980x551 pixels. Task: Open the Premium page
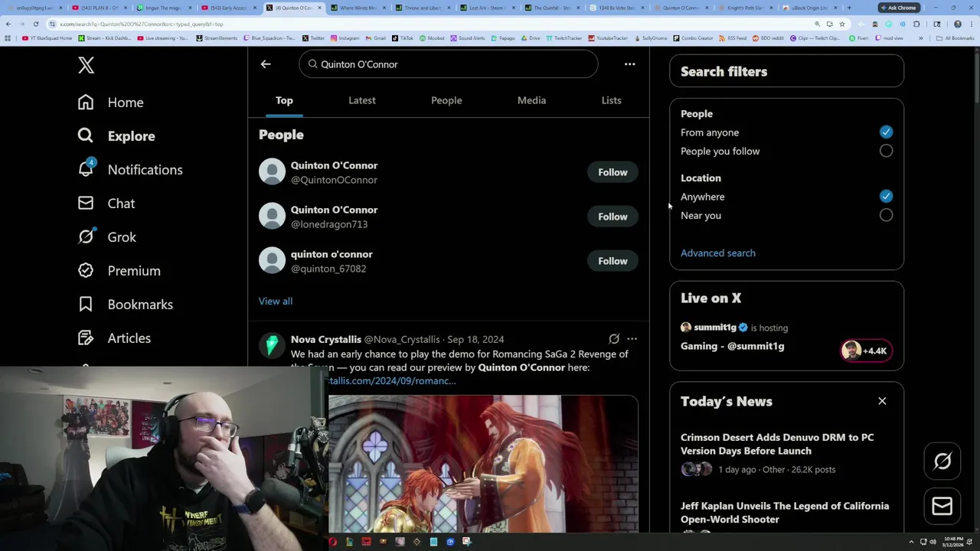point(119,270)
